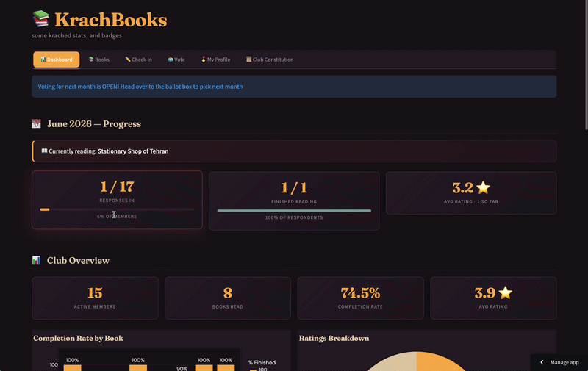Open the My Profile tab
This screenshot has width=588, height=371.
click(x=215, y=60)
